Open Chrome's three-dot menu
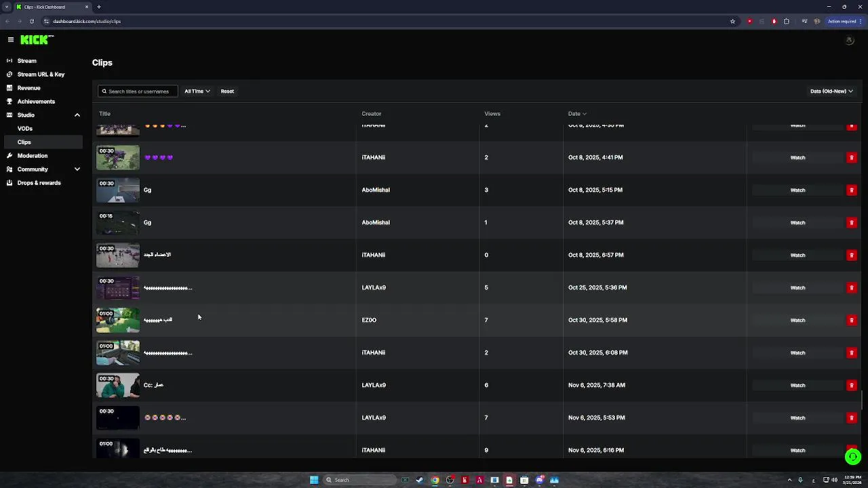The width and height of the screenshot is (868, 488). pos(861,21)
